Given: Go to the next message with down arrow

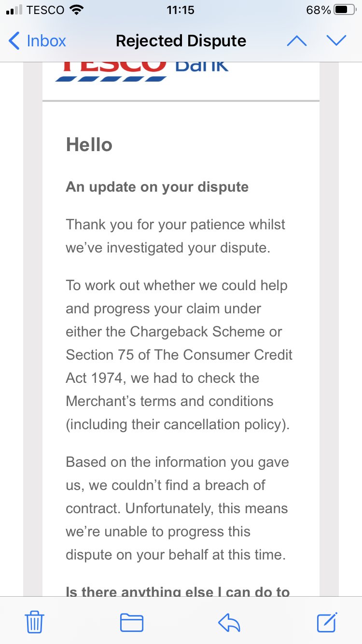Looking at the screenshot, I should pyautogui.click(x=336, y=41).
